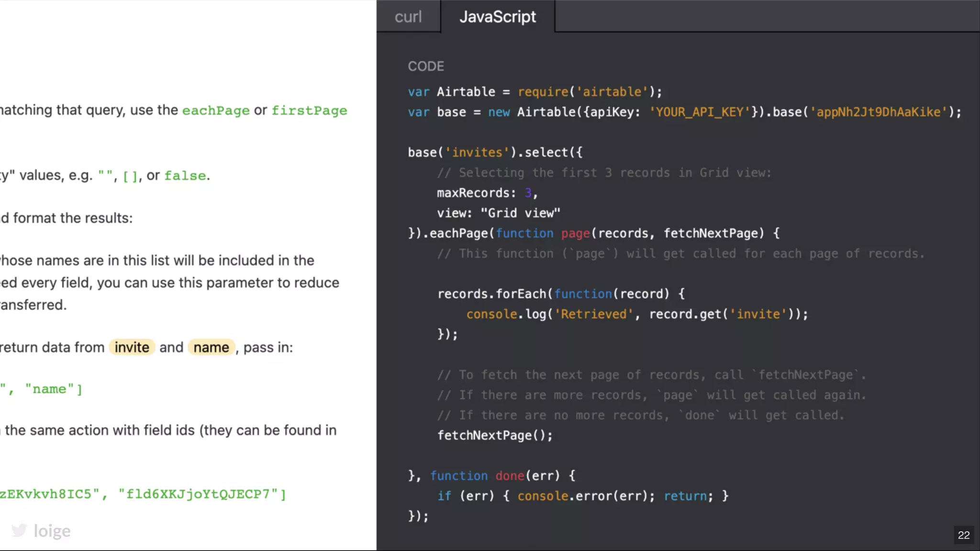The height and width of the screenshot is (551, 980).
Task: Click the fetchNextPage() call line
Action: [495, 435]
